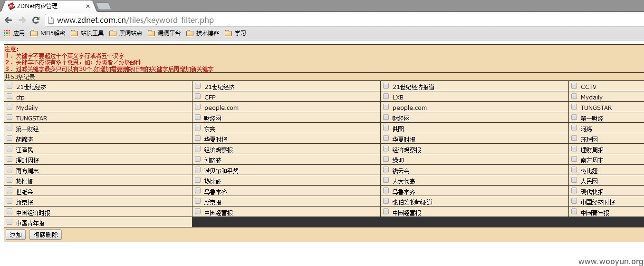Viewport: 644px width, 266px height.
Task: Tick the CCTV keyword checkbox
Action: pos(574,86)
